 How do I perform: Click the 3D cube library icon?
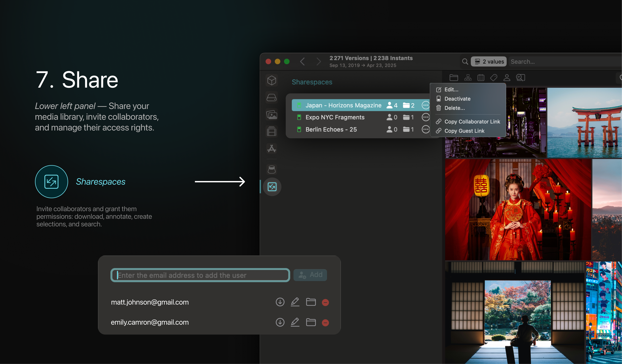[271, 80]
